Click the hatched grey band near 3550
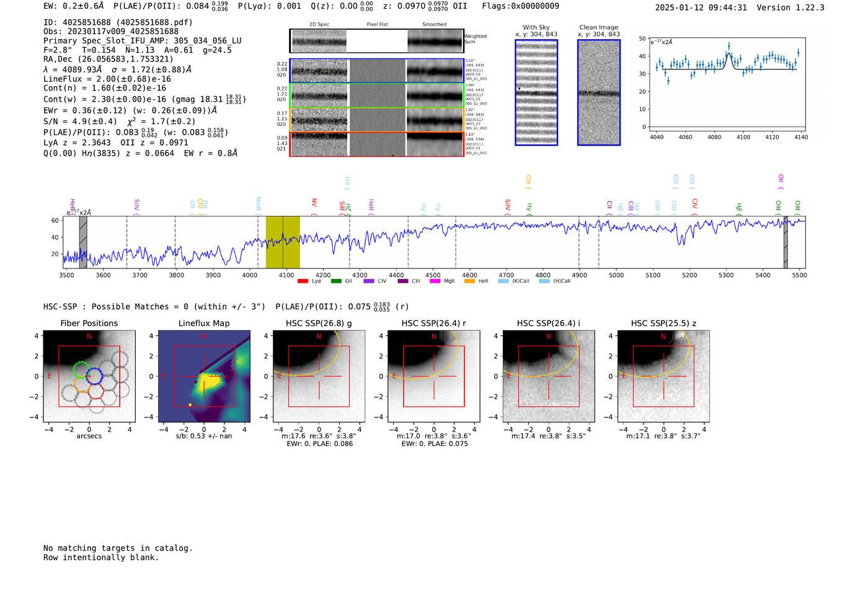This screenshot has height=591, width=868. [83, 242]
